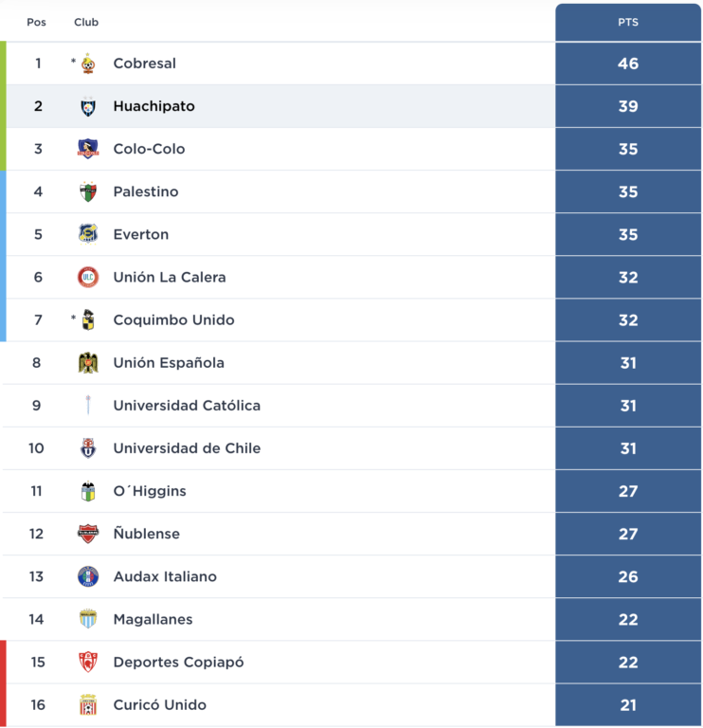Open the Universidad Católica team link

pos(187,406)
